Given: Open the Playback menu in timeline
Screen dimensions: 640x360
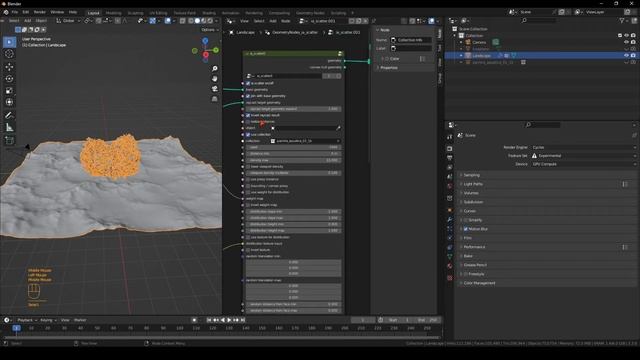Looking at the screenshot, I should point(27,320).
